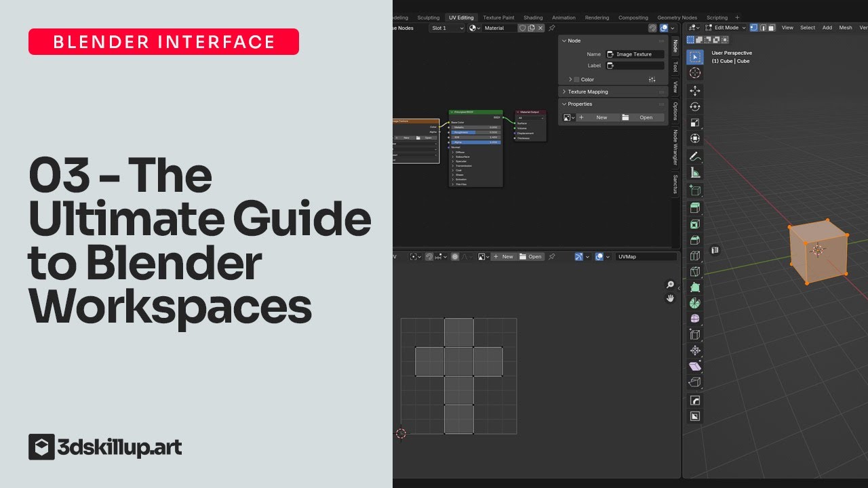Open the Select menu in 3D viewport

pos(808,28)
